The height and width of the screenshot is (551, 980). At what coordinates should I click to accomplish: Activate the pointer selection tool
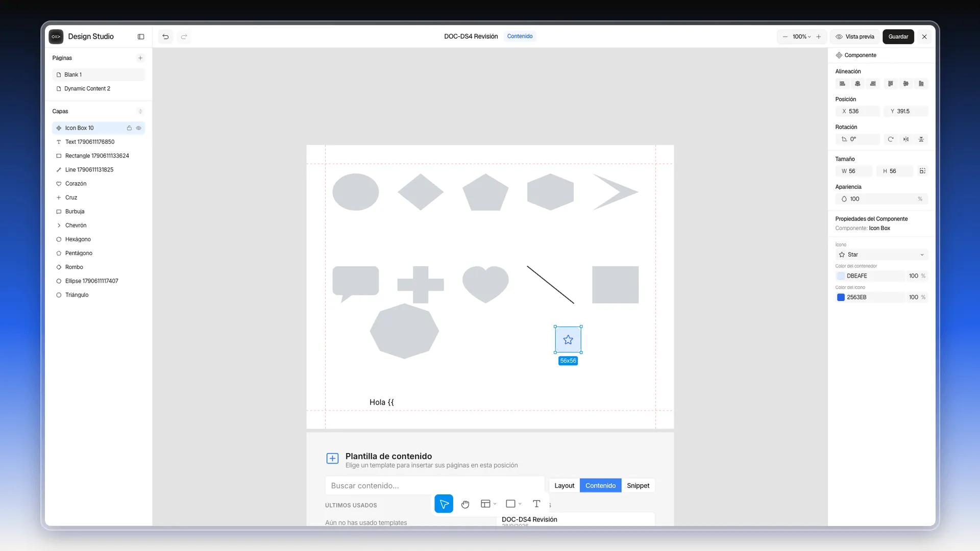coord(444,504)
